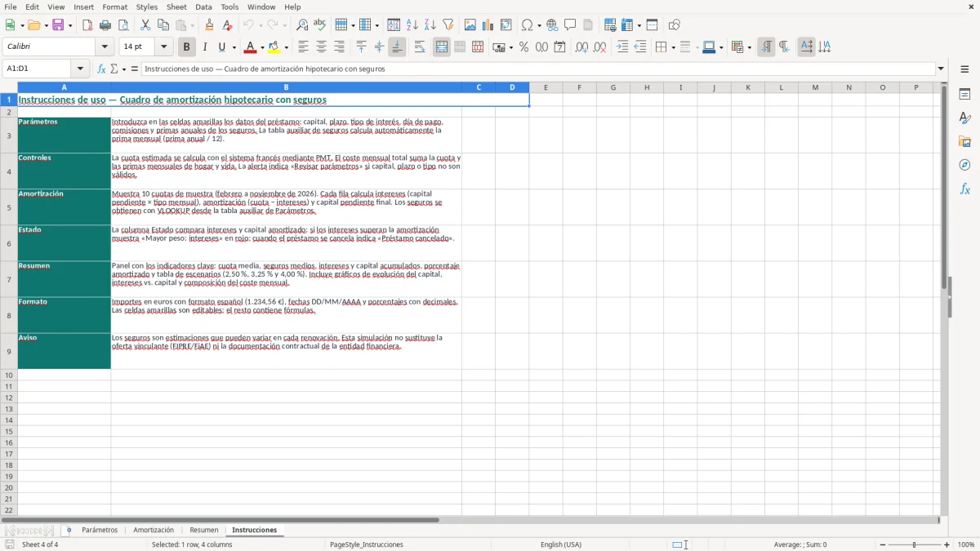Insert Comment speech bubble icon
This screenshot has height=551, width=980.
point(571,25)
